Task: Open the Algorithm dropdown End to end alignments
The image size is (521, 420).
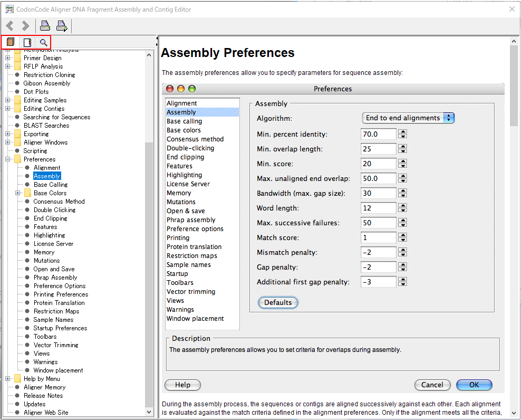Action: 408,118
